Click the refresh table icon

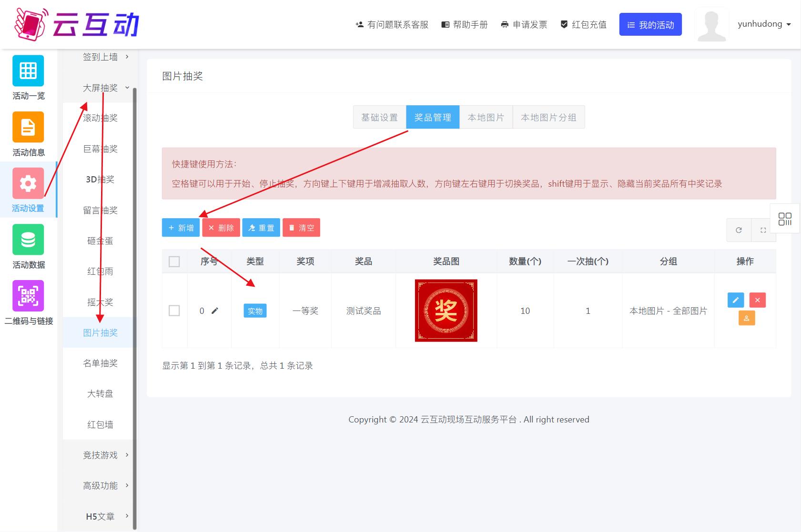tap(739, 230)
